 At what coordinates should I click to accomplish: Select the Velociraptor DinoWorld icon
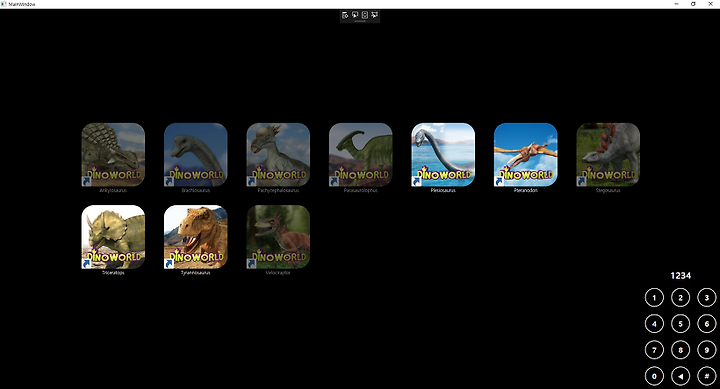point(278,237)
